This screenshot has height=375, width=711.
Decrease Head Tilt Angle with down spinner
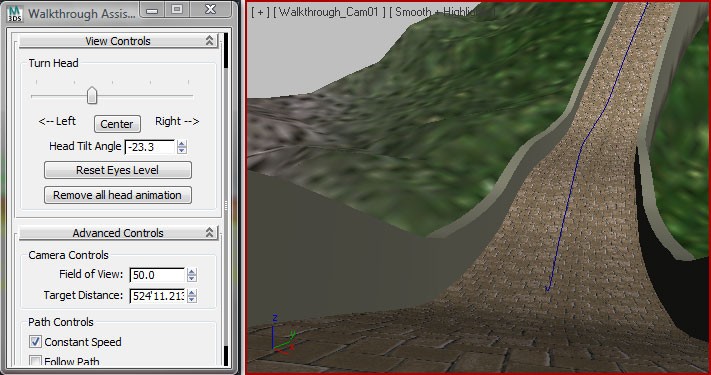coord(182,151)
